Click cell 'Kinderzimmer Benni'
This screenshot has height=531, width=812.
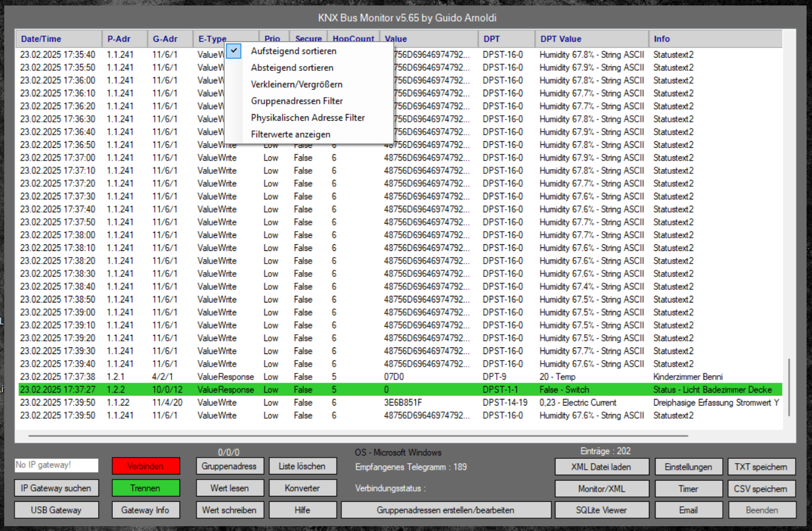click(688, 377)
